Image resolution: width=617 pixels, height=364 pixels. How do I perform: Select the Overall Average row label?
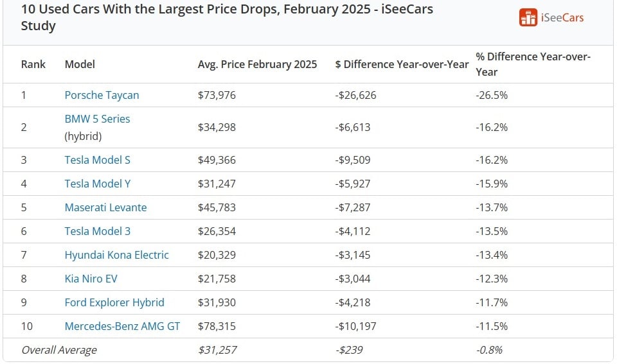(59, 350)
